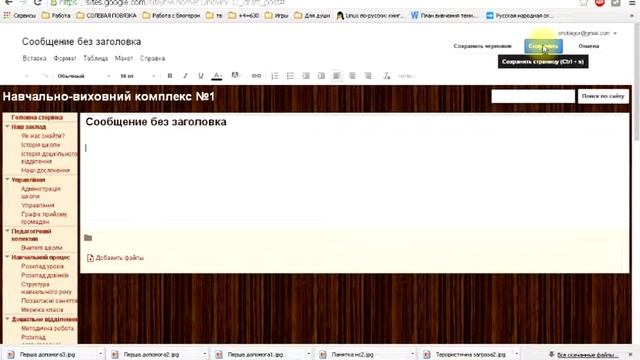This screenshot has width=640, height=360.
Task: Center-align the text
Action: coord(352,76)
